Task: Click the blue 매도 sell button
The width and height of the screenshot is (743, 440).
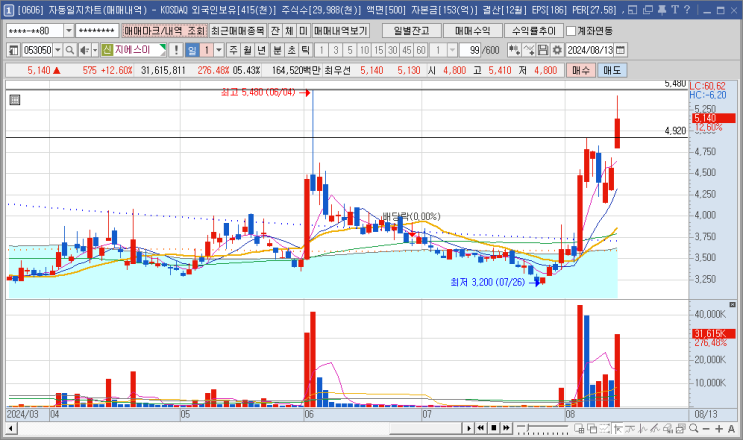Action: tap(612, 70)
